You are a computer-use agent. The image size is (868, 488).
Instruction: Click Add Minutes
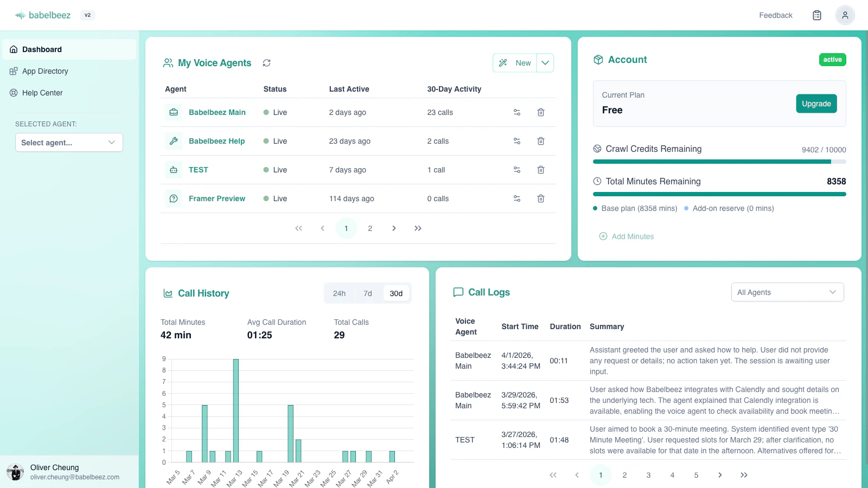[x=626, y=236]
